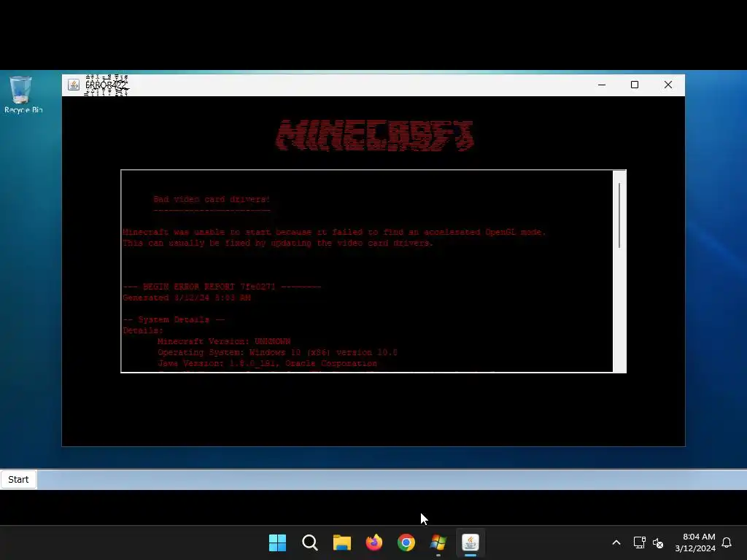The width and height of the screenshot is (747, 560).
Task: Open taskbar Search magnifier
Action: pos(309,542)
